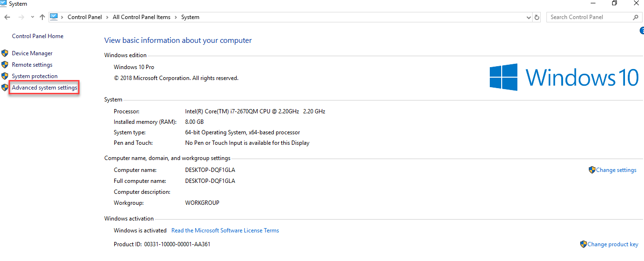Click the 8.00 GB installed memory value
The image size is (644, 261).
pyautogui.click(x=194, y=122)
